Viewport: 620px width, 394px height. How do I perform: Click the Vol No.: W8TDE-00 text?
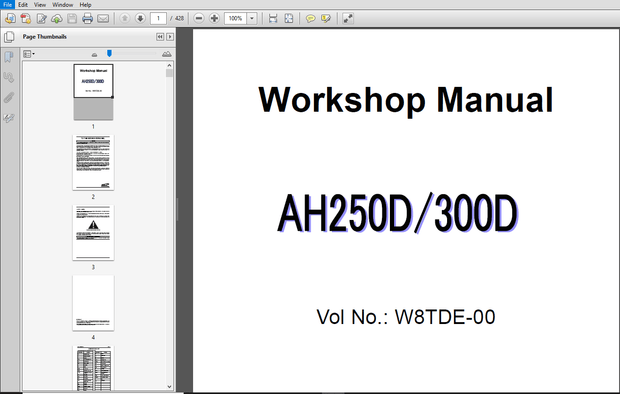(406, 317)
